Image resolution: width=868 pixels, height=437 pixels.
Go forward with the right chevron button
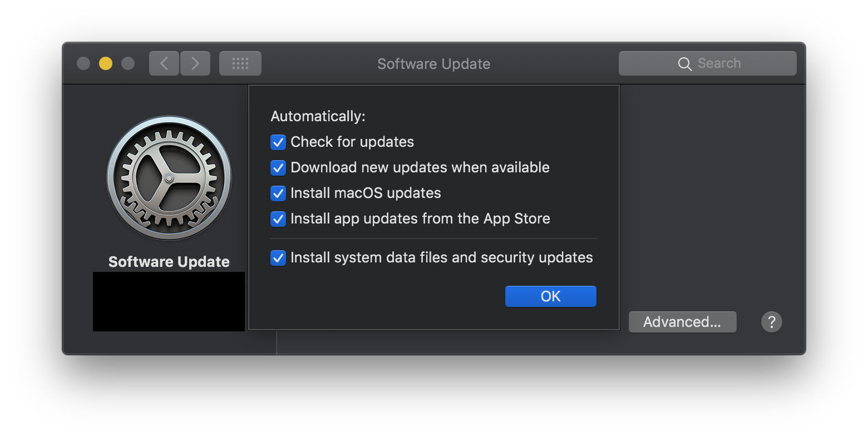point(195,63)
